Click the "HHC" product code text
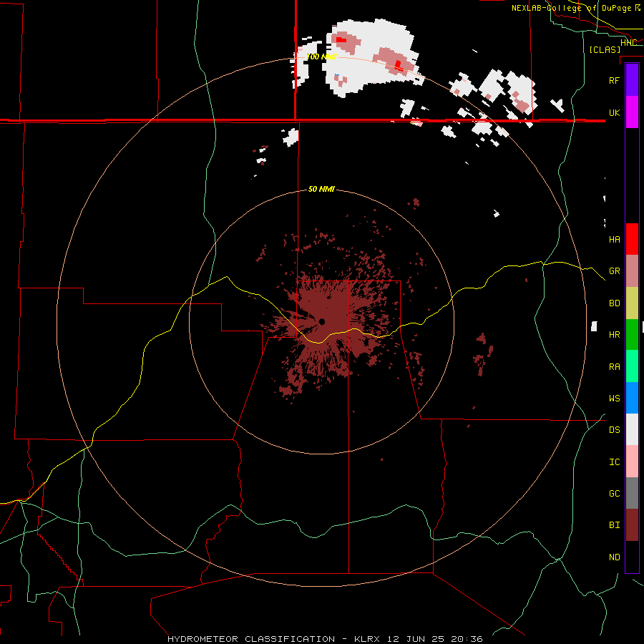Screen dimensions: 644x644 pyautogui.click(x=628, y=42)
